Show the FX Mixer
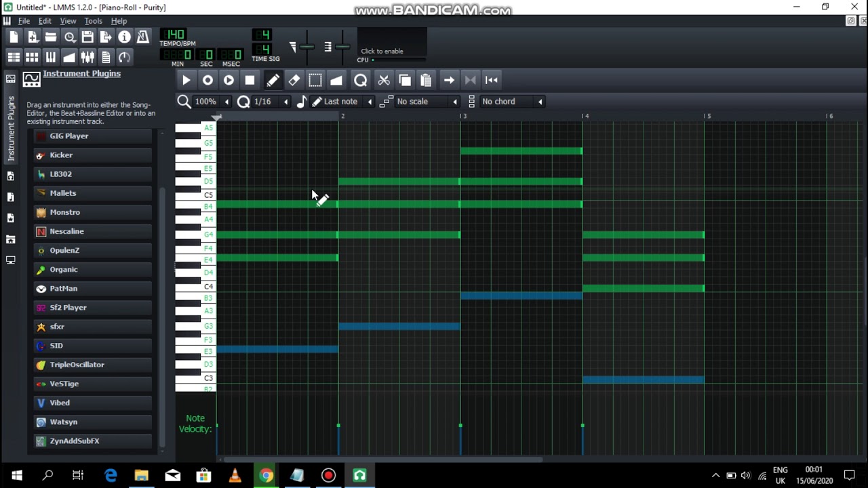 click(87, 57)
